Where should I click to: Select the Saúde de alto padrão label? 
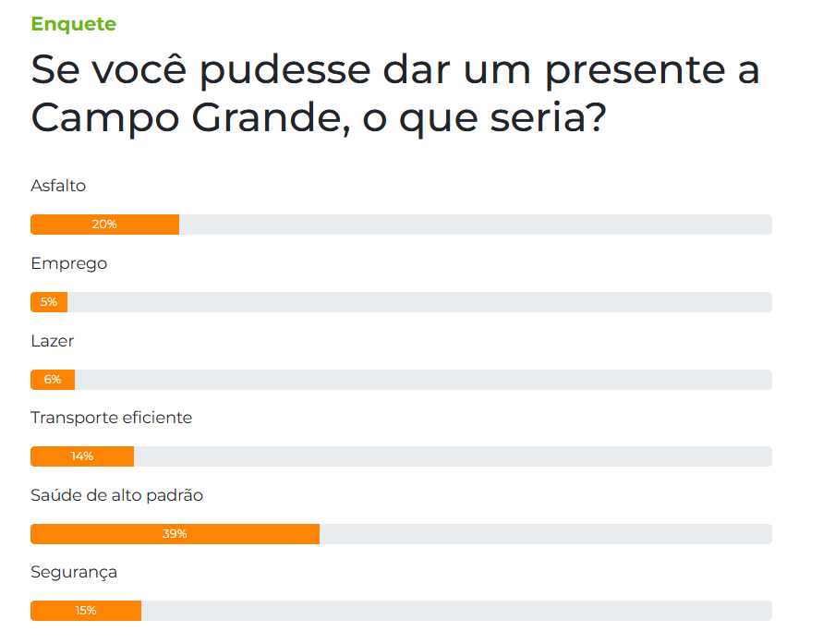[x=117, y=495]
